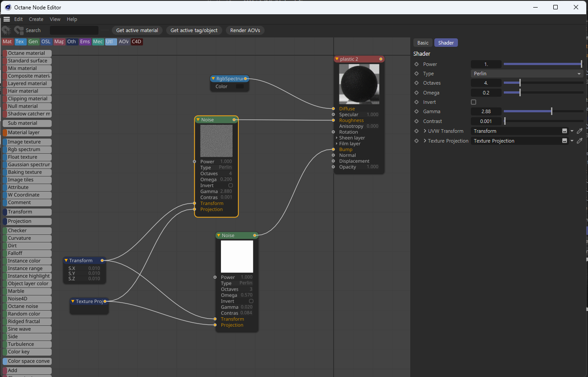588x377 pixels.
Task: Click the UVW Transform keyframe diamond icon
Action: click(x=416, y=131)
